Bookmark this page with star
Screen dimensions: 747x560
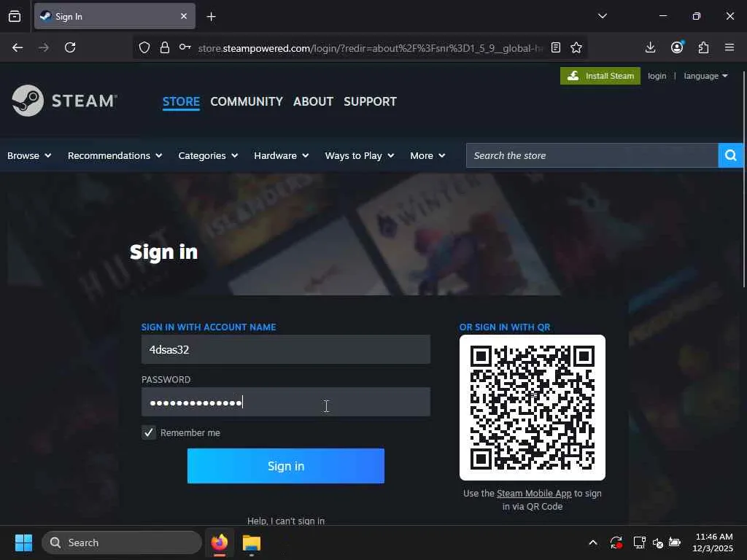576,47
